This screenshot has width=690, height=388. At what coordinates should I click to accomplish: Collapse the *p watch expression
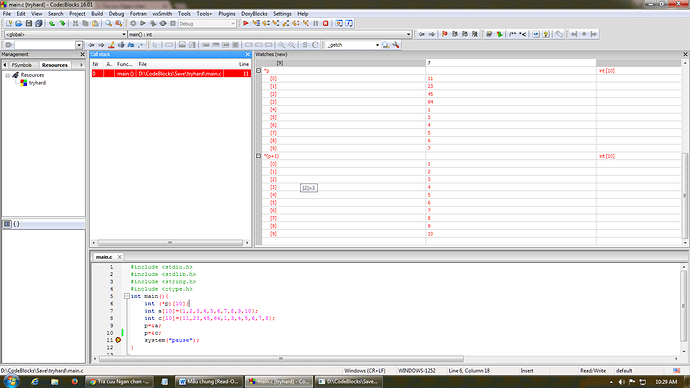(x=259, y=70)
